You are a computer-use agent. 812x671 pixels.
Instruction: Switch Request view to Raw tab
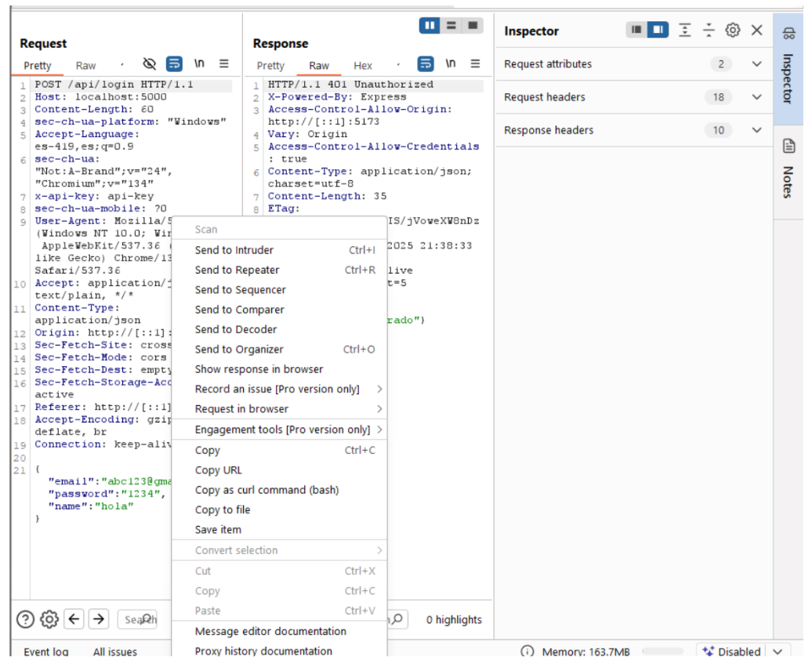(x=85, y=66)
